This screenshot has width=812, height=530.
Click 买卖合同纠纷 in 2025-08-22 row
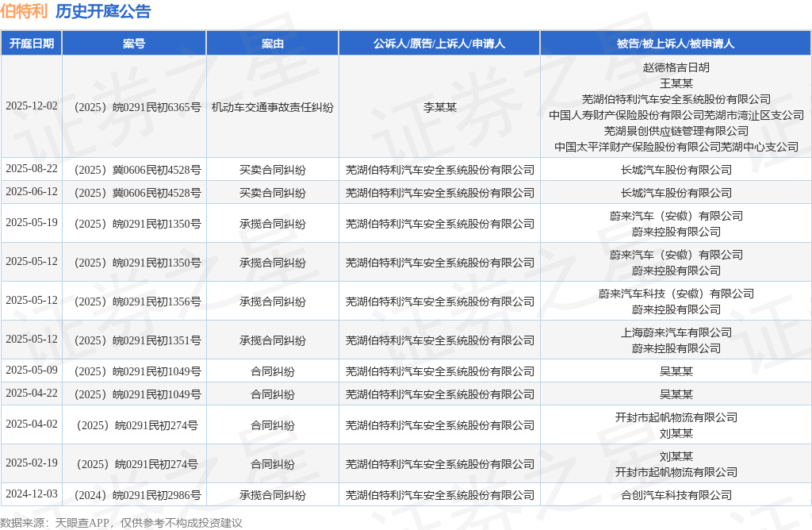click(x=273, y=170)
